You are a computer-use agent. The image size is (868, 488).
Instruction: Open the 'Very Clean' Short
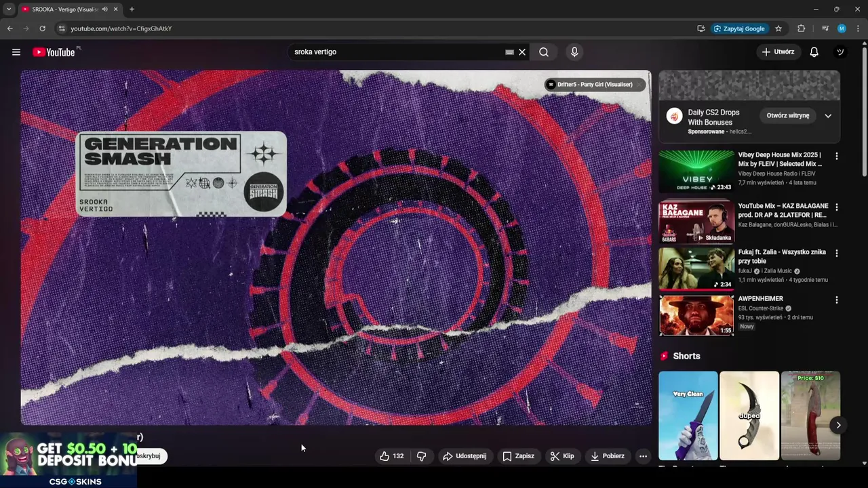688,415
